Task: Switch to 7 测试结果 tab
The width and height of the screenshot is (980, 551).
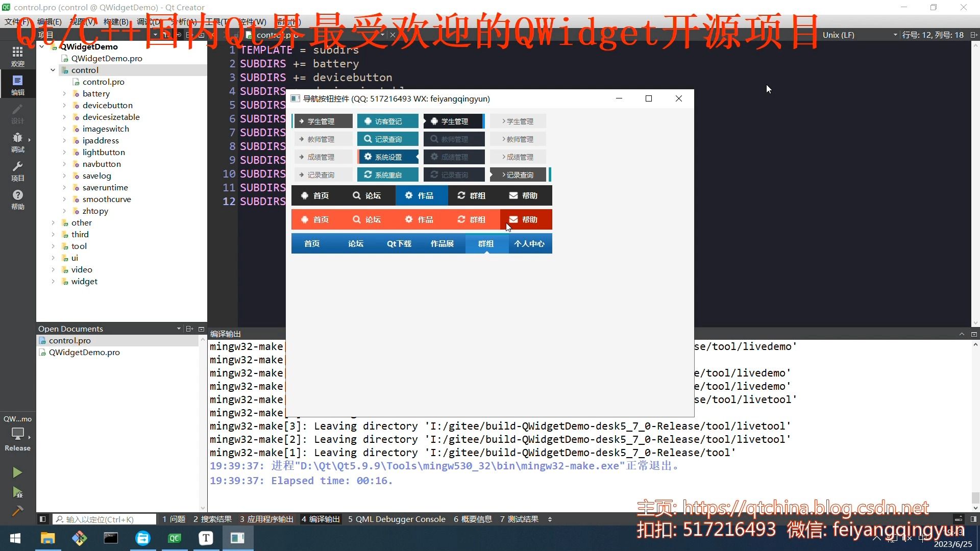Action: click(519, 519)
